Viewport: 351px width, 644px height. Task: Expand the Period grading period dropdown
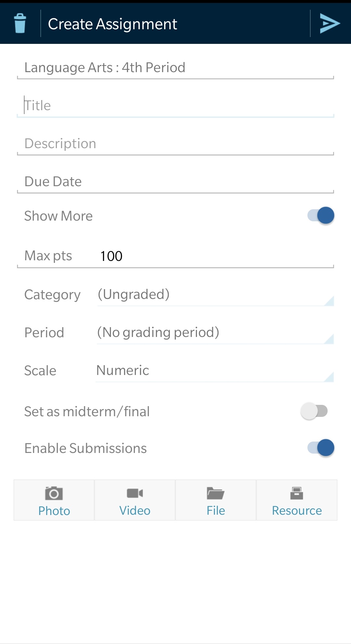215,333
